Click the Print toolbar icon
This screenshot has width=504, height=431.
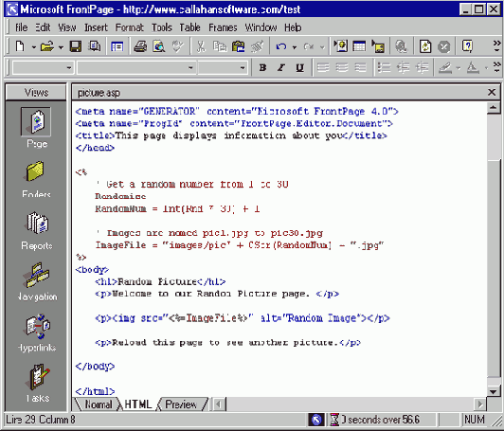tap(140, 47)
